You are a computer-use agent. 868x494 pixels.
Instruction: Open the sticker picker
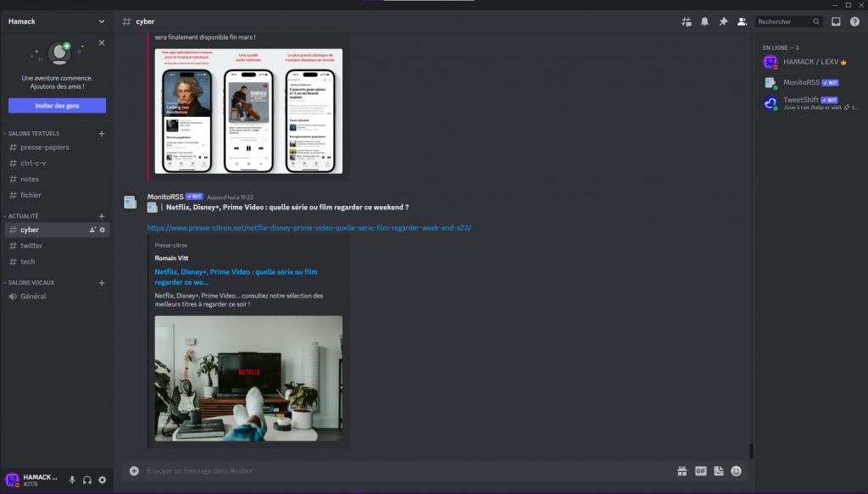click(x=719, y=471)
